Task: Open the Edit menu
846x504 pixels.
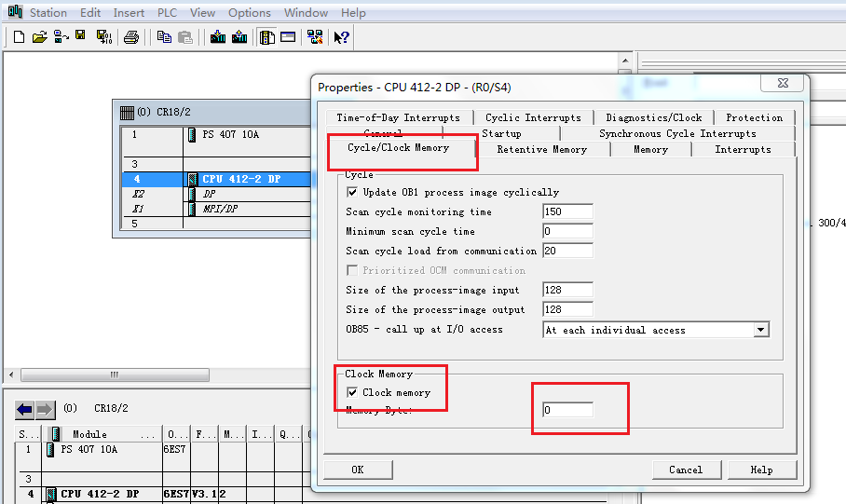Action: [x=90, y=12]
